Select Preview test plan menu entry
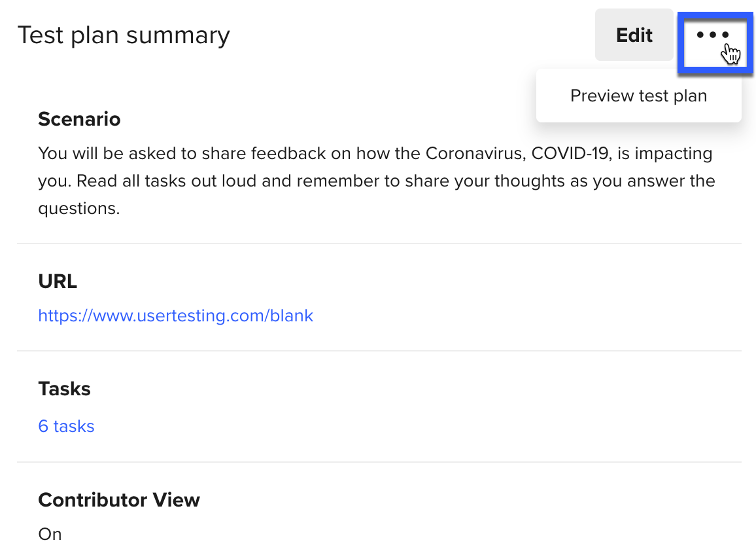The width and height of the screenshot is (756, 555). tap(638, 96)
